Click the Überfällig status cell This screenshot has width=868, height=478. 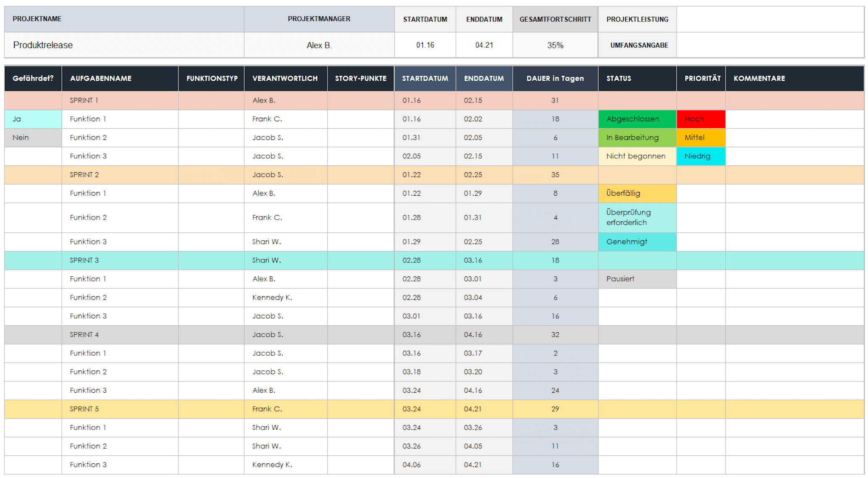click(637, 193)
